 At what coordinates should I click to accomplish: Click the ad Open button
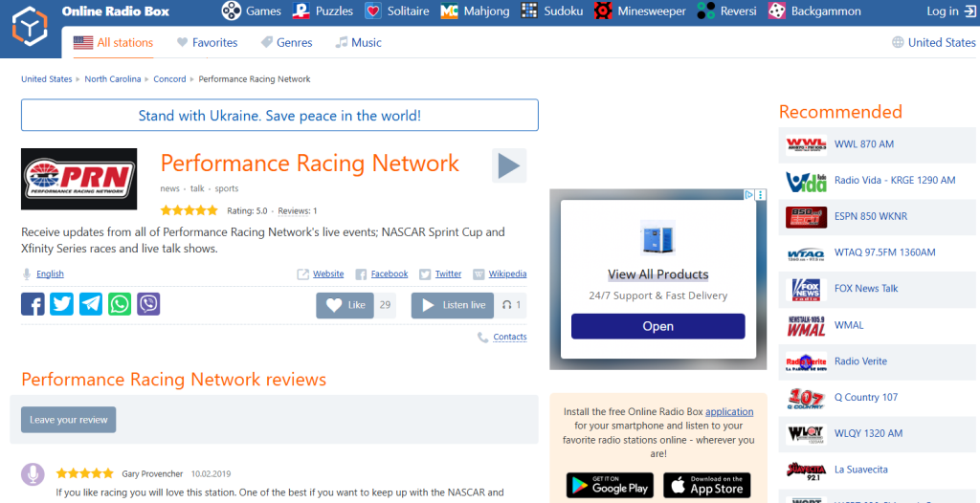pos(658,326)
